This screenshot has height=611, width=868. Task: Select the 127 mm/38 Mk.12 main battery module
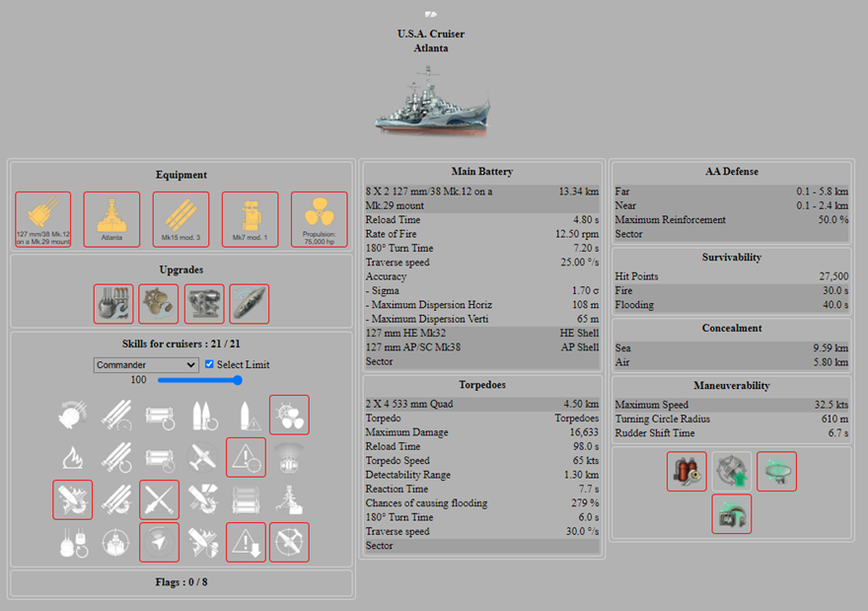(43, 219)
